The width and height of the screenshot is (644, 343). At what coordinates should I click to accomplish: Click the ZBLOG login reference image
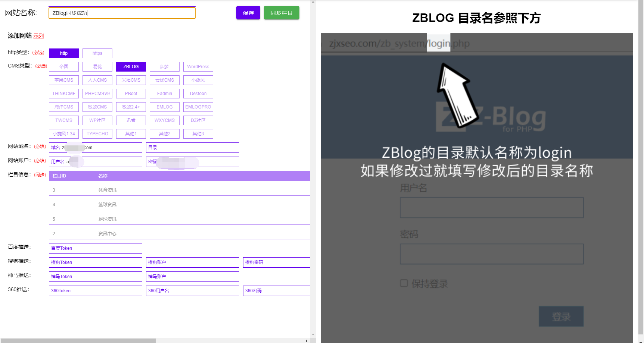click(x=477, y=188)
